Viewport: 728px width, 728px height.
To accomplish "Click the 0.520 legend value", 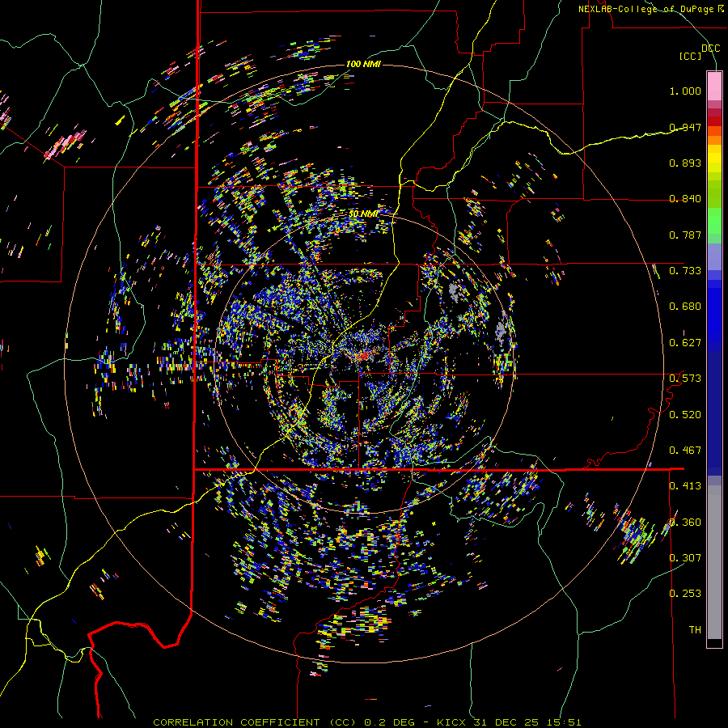I will (685, 414).
